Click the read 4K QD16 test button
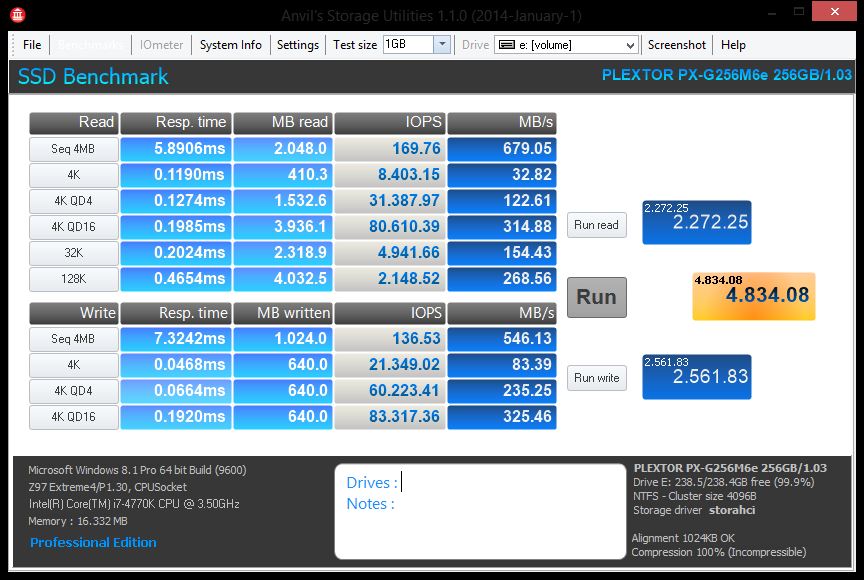The width and height of the screenshot is (864, 580). 74,226
